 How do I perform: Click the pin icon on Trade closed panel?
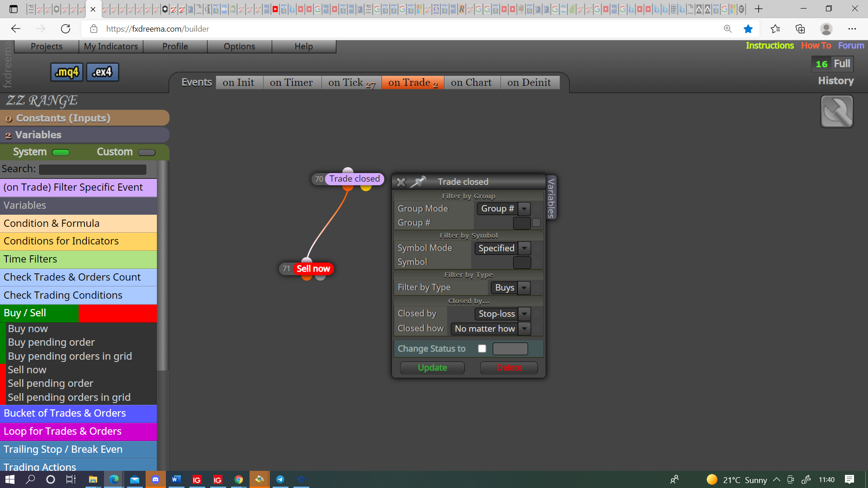click(418, 182)
